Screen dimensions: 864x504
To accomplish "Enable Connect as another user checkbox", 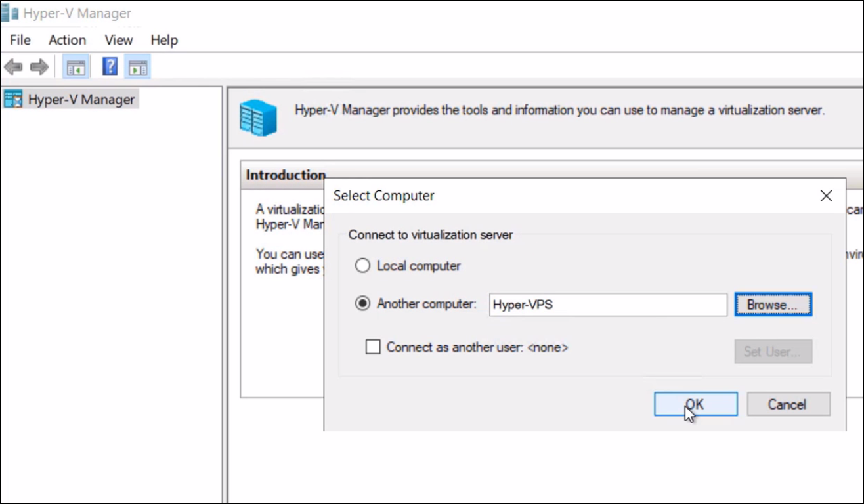I will click(x=373, y=347).
